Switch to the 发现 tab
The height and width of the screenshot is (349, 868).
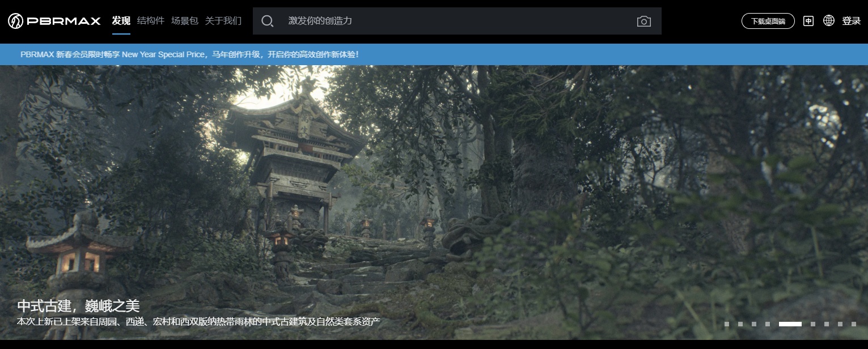pos(121,21)
